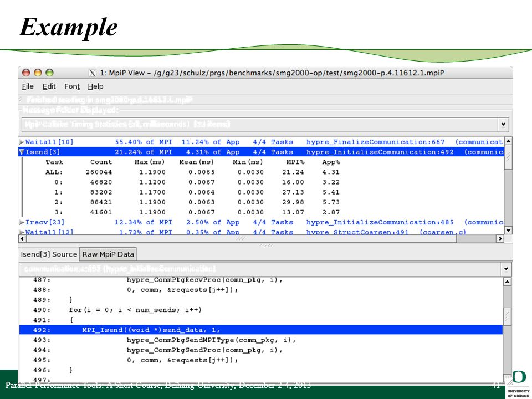
Task: Select the Waitall[10] callsite row
Action: [x=261, y=142]
